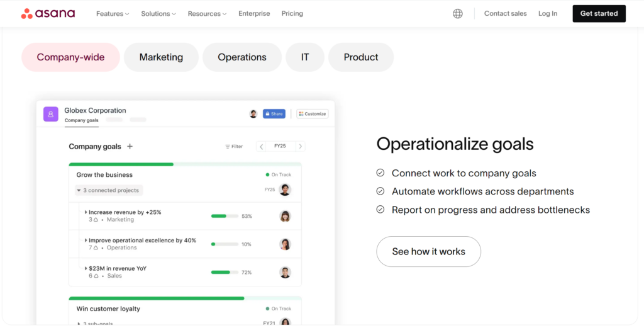Collapse the 3 connected projects expander

click(79, 190)
